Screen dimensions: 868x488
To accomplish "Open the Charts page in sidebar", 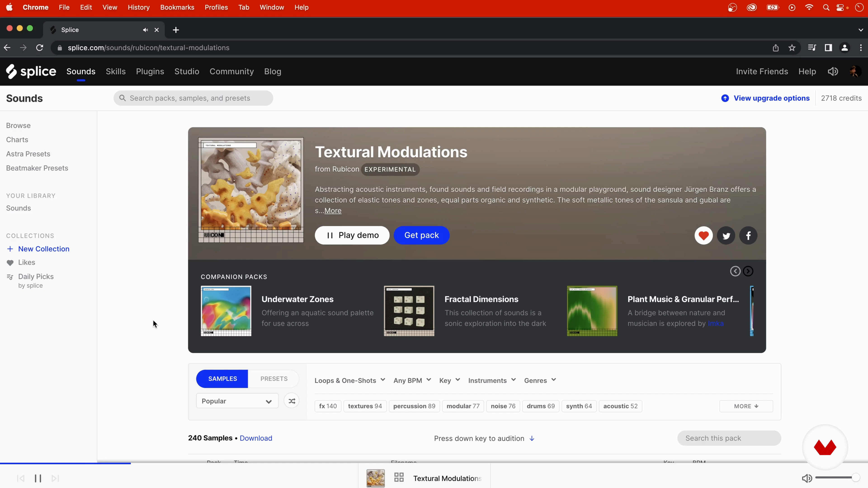I will tap(17, 140).
